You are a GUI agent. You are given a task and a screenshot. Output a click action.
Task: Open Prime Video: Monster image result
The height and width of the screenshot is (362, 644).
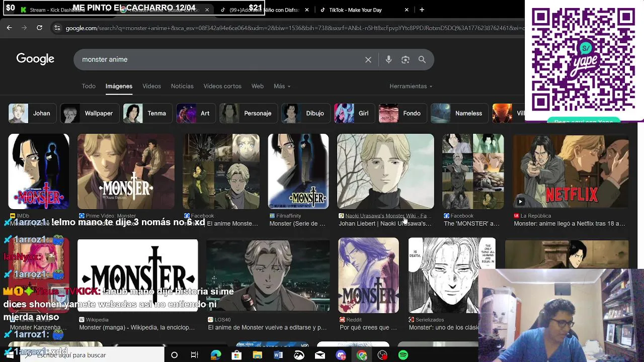[x=126, y=171]
